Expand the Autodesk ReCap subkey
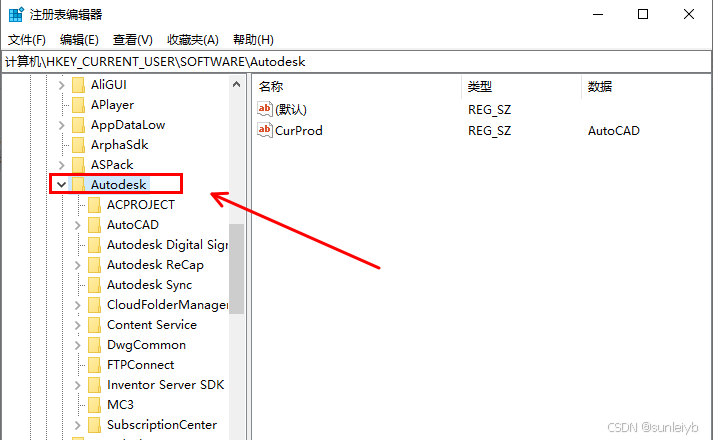Viewport: 713px width, 440px height. [x=77, y=265]
